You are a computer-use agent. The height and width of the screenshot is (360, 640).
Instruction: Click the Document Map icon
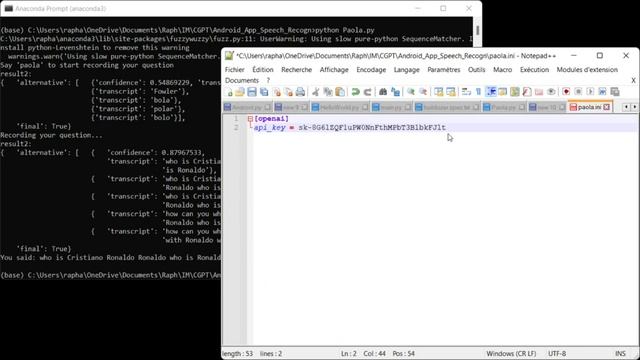515,92
